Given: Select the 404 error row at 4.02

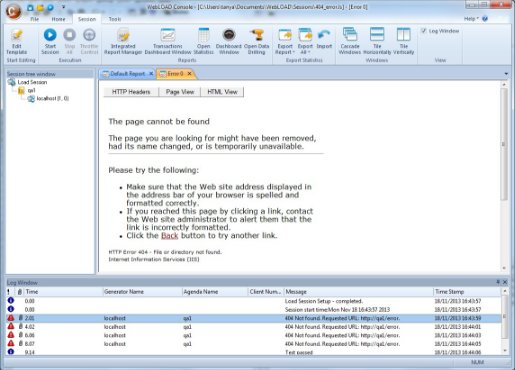Looking at the screenshot, I should pyautogui.click(x=253, y=327).
